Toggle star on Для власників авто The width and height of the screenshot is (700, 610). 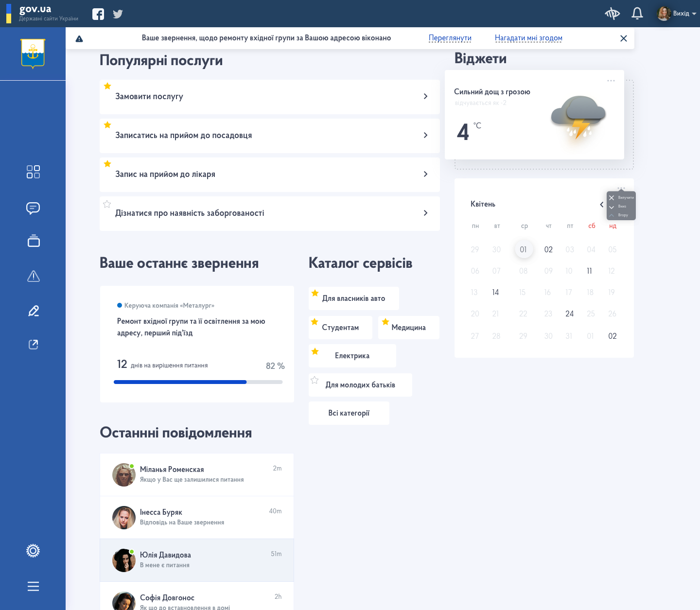coord(315,293)
